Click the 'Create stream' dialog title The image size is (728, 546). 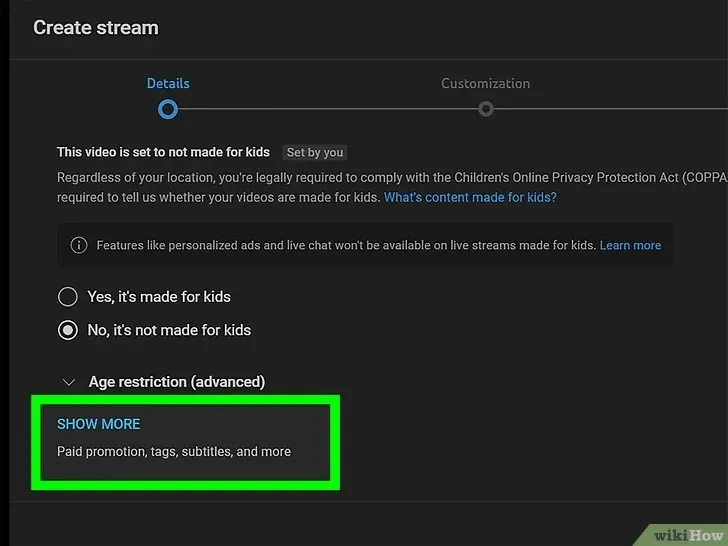coord(96,28)
